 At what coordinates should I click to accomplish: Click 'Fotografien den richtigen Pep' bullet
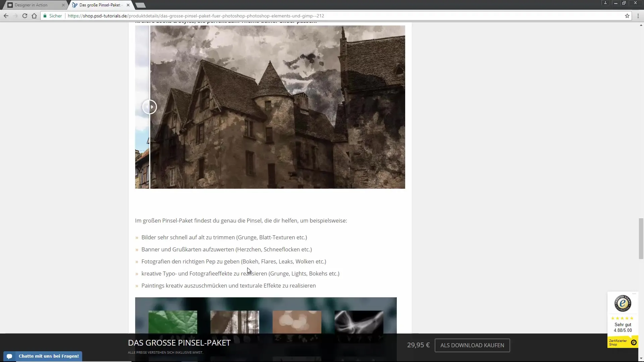[234, 261]
